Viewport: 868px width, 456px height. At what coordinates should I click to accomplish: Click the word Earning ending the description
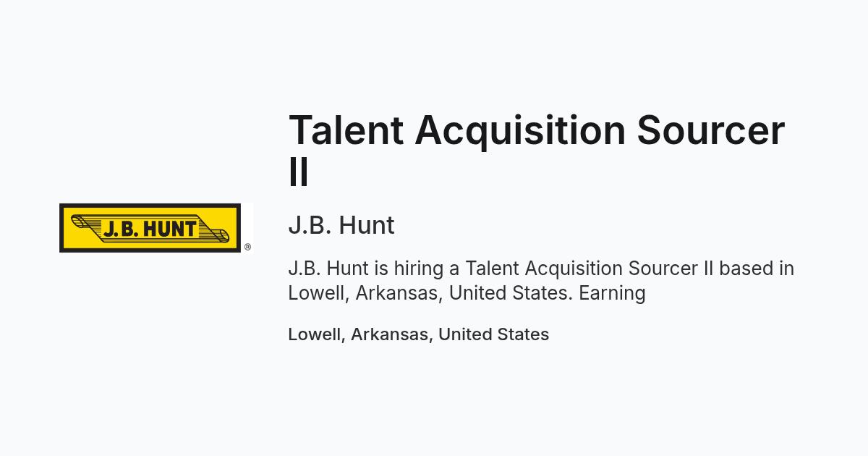612,293
